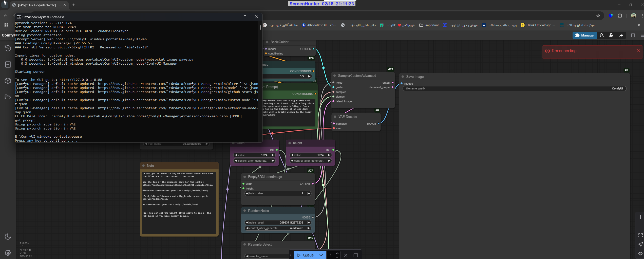Open the node library sidebar panel

[8, 65]
